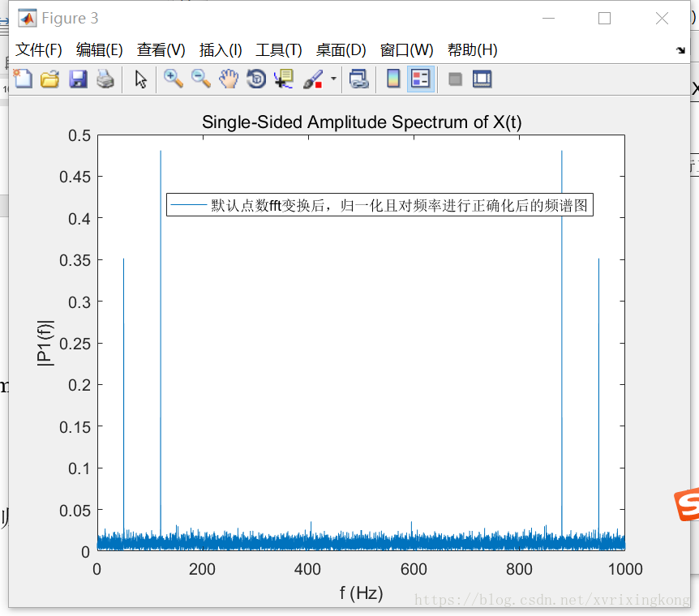
Task: Click the Sogou input method icon
Action: coord(687,504)
